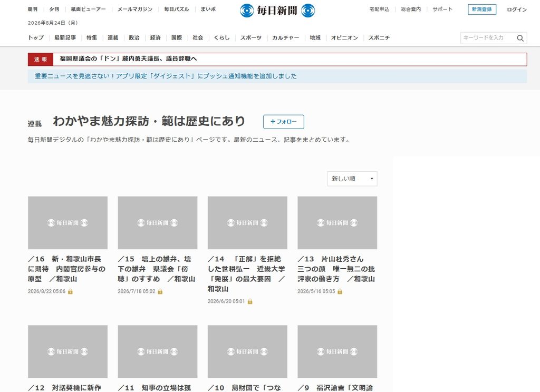The height and width of the screenshot is (392, 540).
Task: Open 毎日パズル
Action: (x=176, y=9)
